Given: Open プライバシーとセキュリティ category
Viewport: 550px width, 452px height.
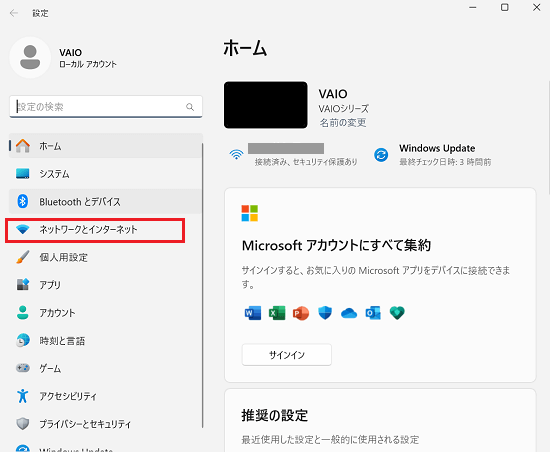Looking at the screenshot, I should [x=106, y=424].
